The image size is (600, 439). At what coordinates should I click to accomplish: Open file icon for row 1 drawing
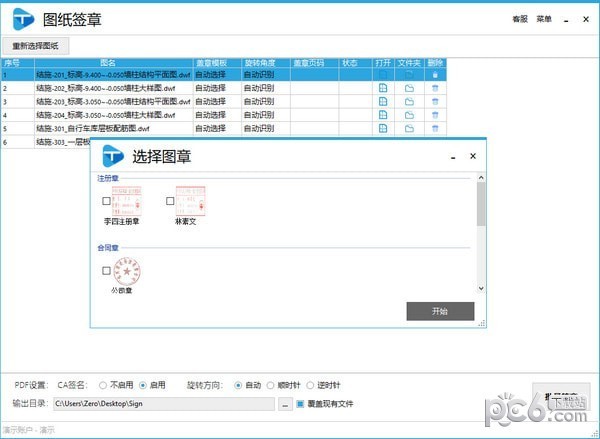pyautogui.click(x=383, y=75)
